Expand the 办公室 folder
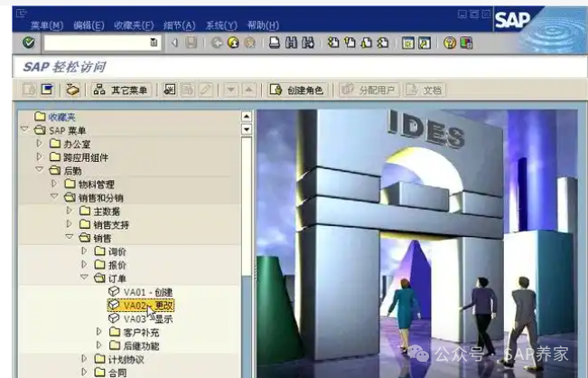588x378 pixels. (x=40, y=143)
